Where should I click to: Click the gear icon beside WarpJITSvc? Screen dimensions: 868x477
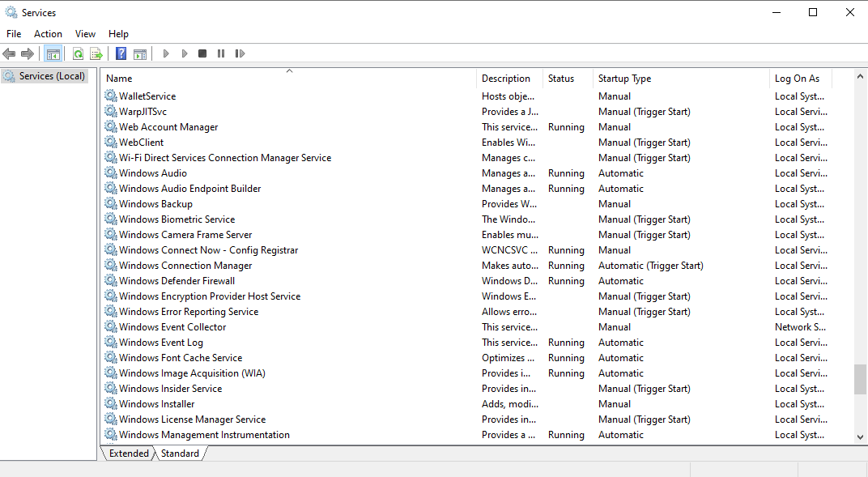coord(111,111)
